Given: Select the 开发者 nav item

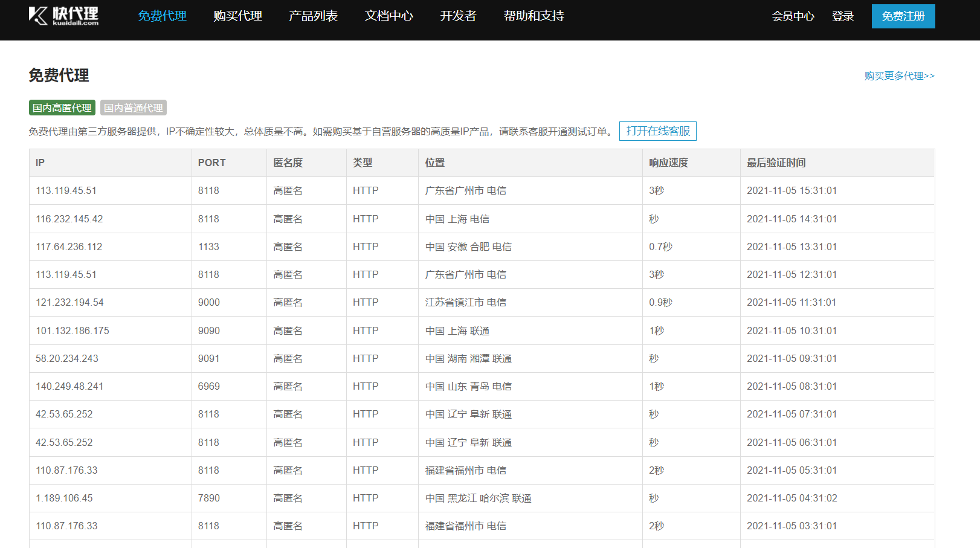Looking at the screenshot, I should click(458, 16).
